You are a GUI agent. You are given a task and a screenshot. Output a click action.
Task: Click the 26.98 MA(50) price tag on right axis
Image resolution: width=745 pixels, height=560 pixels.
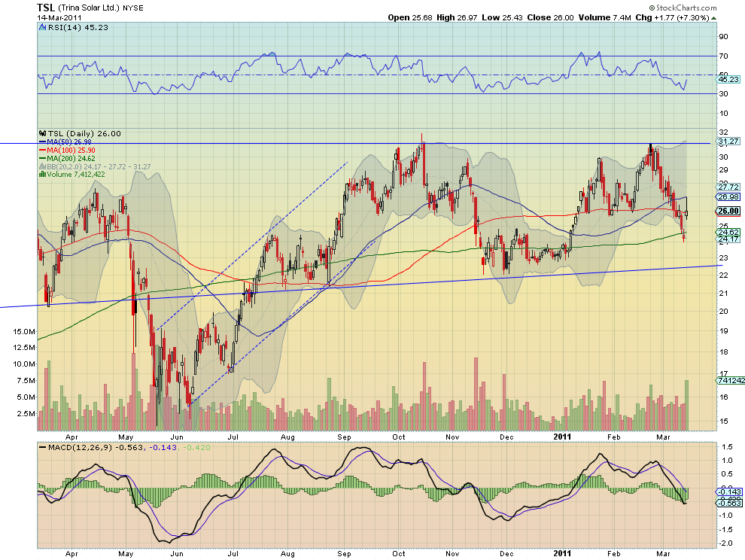click(x=728, y=196)
